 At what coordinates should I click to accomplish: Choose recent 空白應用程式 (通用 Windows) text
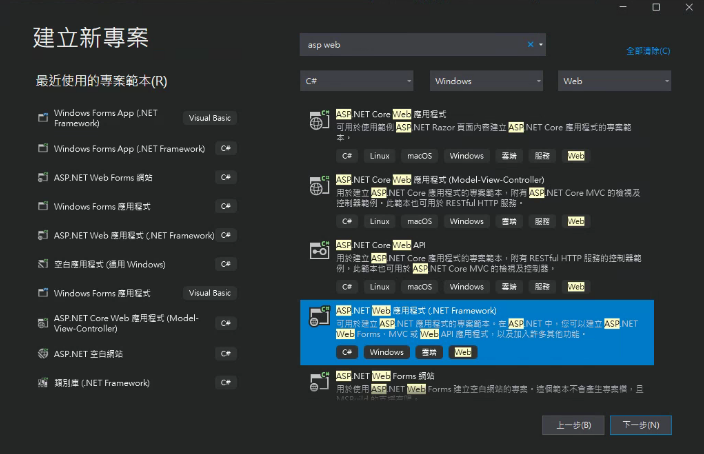[110, 264]
